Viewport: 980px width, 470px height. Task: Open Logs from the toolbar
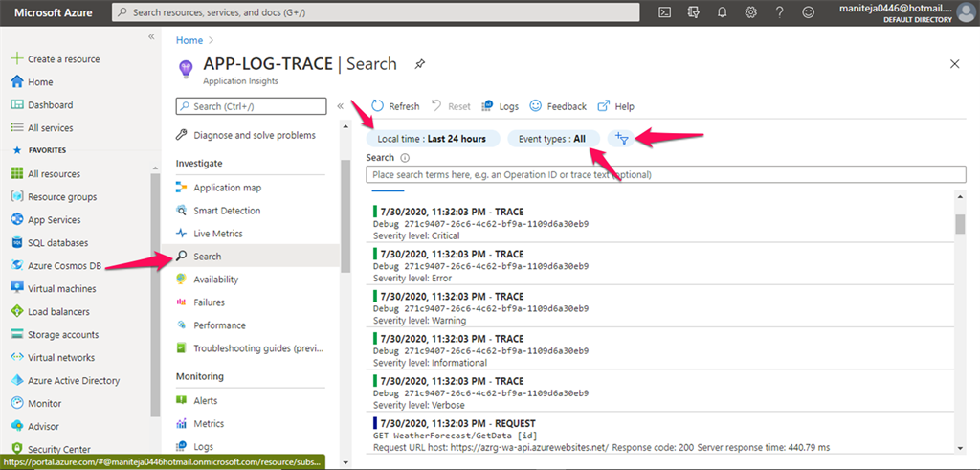[x=501, y=106]
